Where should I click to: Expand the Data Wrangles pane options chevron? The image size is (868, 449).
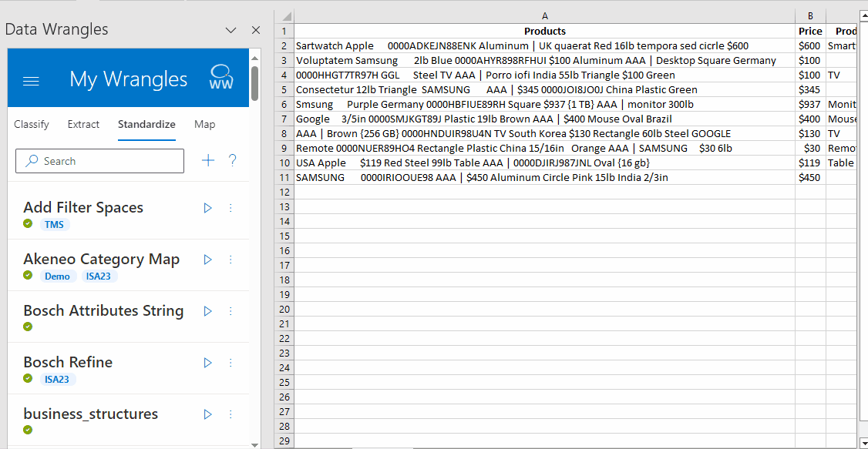(x=230, y=30)
